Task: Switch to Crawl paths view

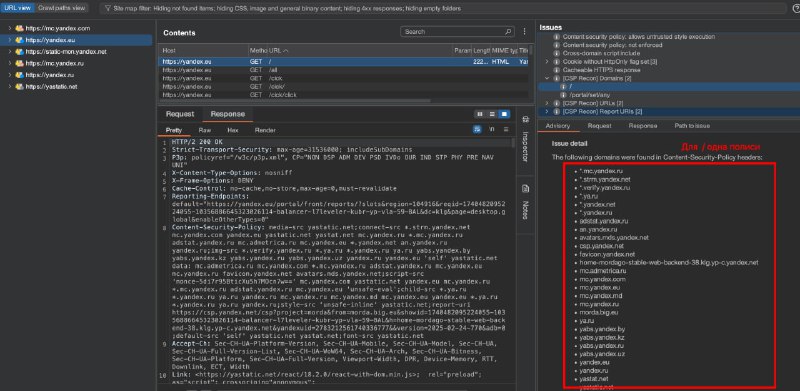Action: click(x=62, y=8)
